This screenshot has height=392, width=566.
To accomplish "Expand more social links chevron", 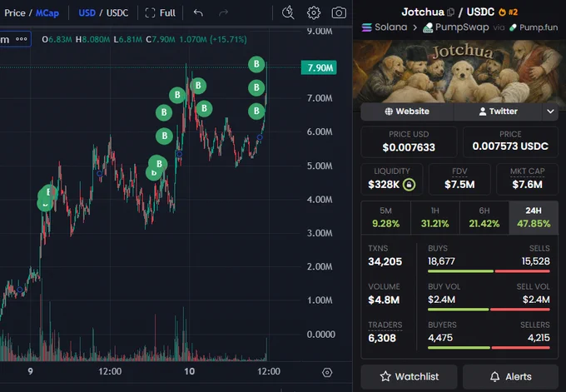I will tap(550, 112).
